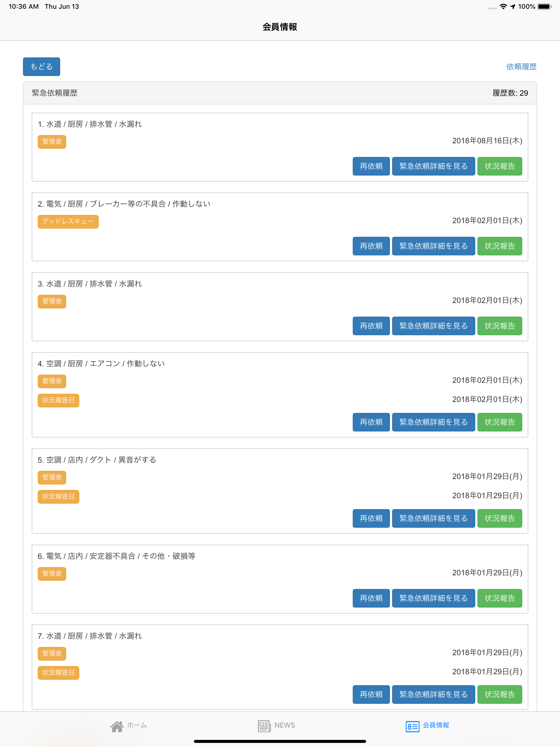Click 状況報告 for entry 6 安定器不具合
560x747 pixels.
[500, 598]
